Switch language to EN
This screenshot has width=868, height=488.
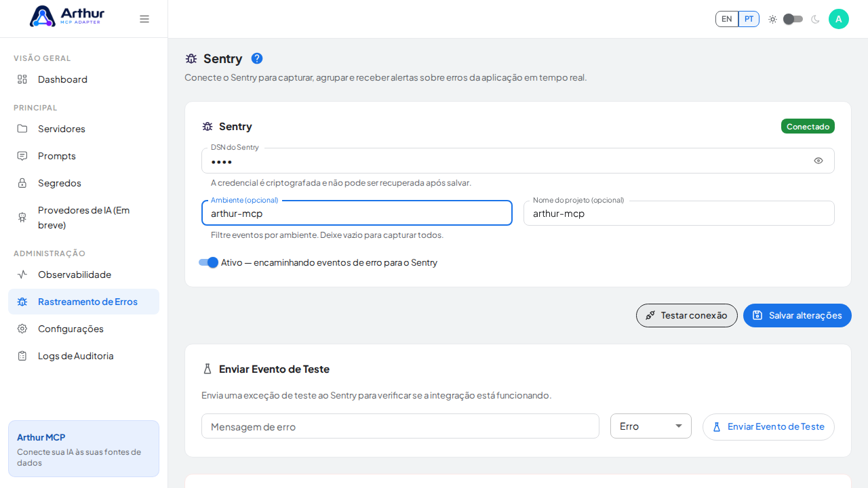click(727, 19)
